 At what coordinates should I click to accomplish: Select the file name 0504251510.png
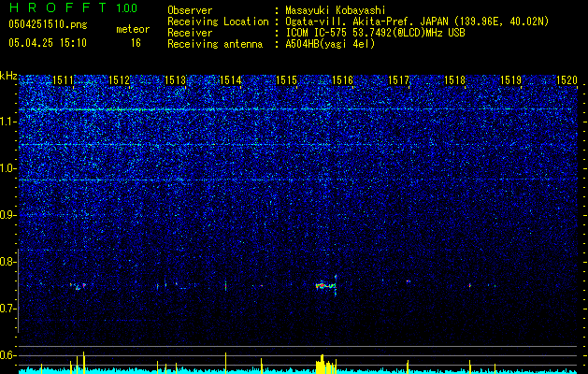tap(48, 24)
